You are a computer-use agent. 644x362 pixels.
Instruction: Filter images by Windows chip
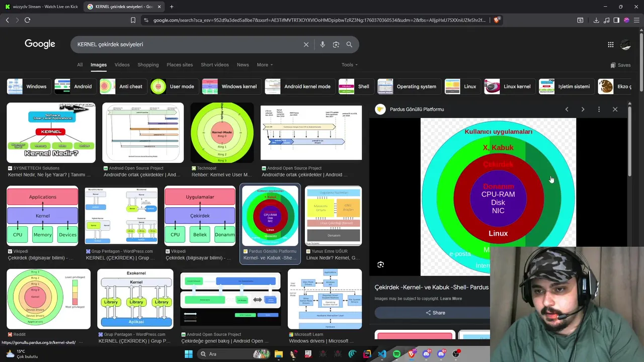tap(28, 86)
